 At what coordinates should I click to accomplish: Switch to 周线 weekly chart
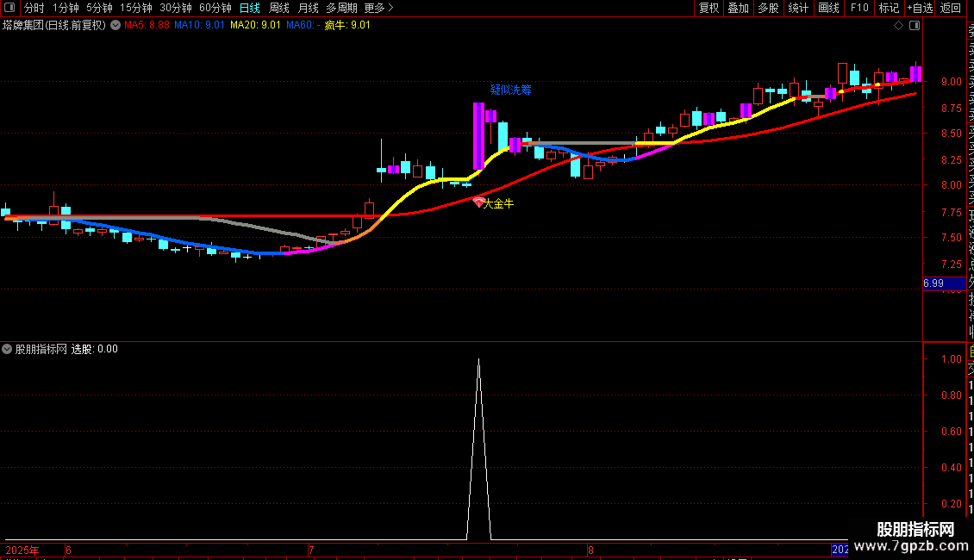click(279, 8)
